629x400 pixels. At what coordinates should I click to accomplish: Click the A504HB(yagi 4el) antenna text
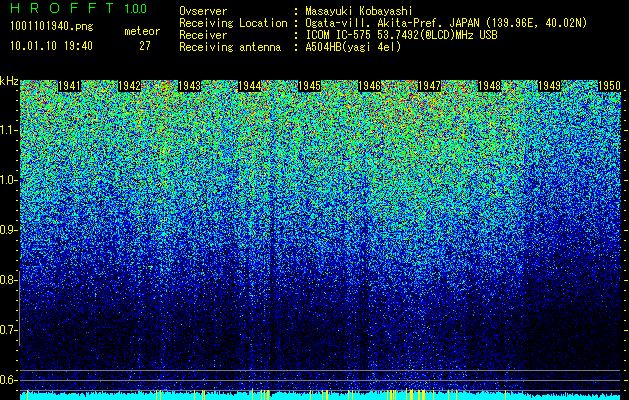[x=353, y=47]
